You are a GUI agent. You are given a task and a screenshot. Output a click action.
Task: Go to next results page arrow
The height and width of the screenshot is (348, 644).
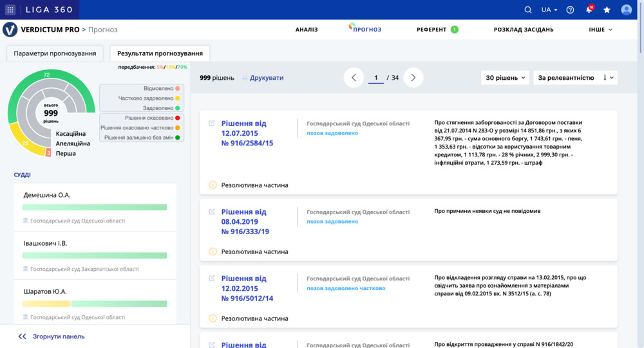413,78
